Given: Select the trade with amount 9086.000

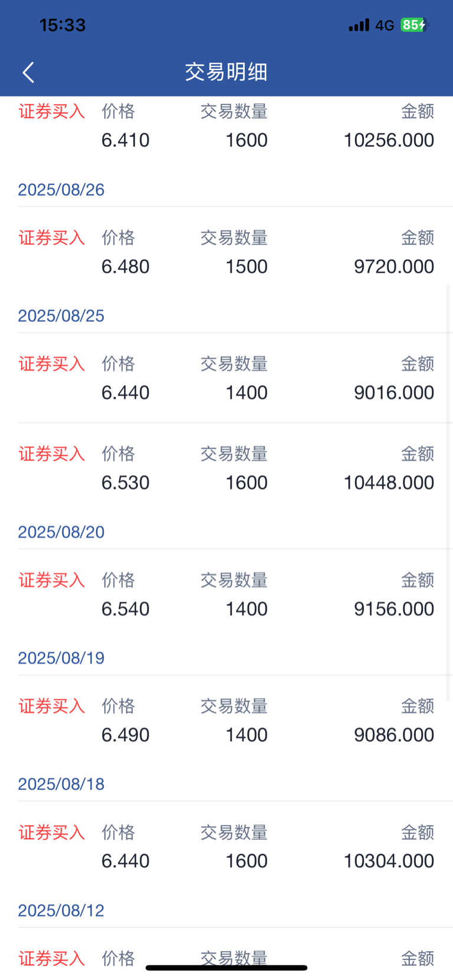Looking at the screenshot, I should tap(226, 721).
